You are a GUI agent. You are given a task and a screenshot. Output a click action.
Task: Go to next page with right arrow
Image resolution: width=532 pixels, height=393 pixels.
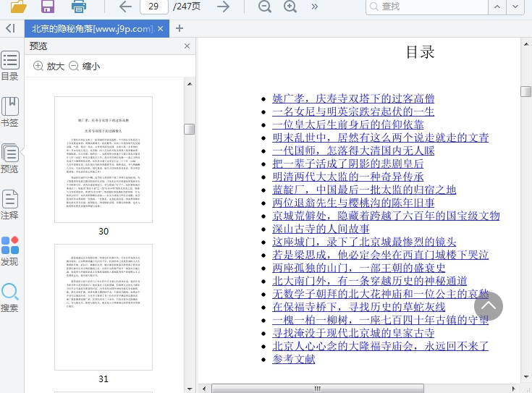point(224,7)
